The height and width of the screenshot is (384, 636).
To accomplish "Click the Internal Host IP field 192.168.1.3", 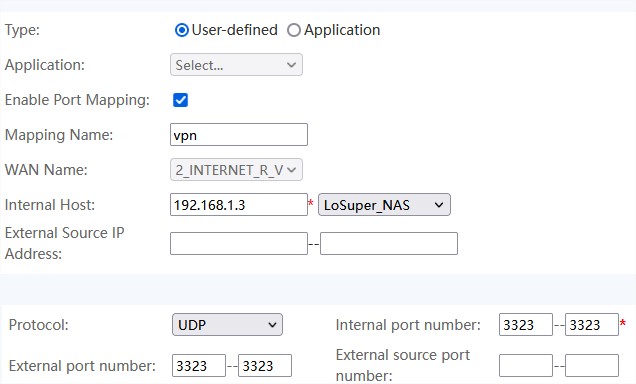I will pyautogui.click(x=239, y=204).
